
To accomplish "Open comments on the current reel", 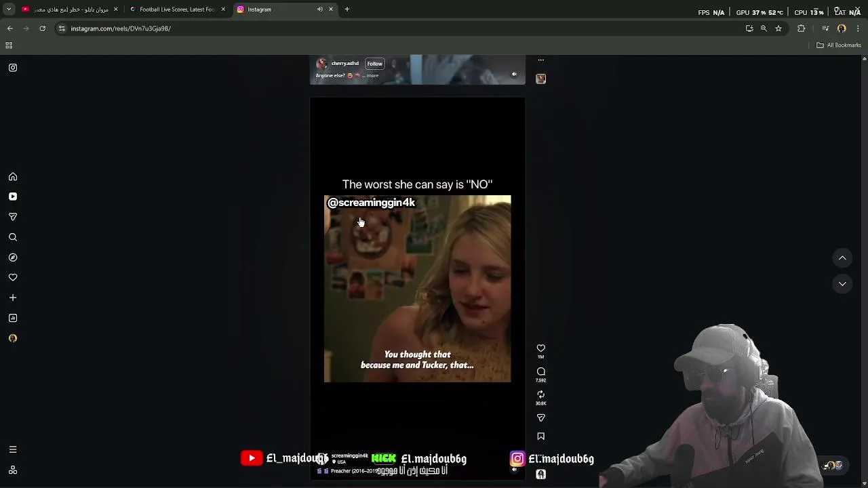I will (x=540, y=371).
